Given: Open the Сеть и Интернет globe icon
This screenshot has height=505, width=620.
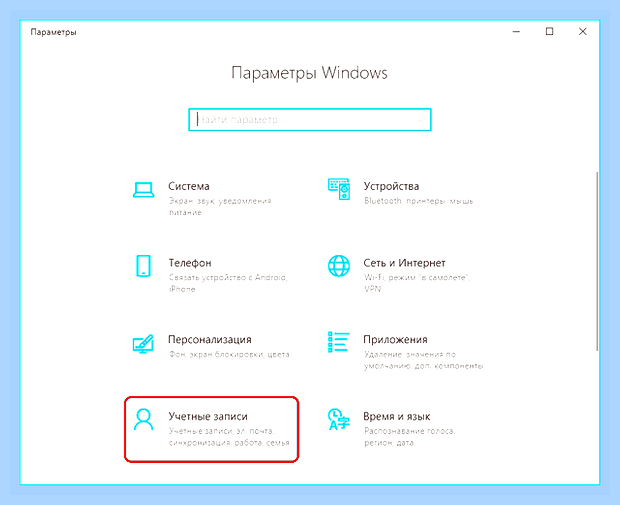Looking at the screenshot, I should coord(339,266).
